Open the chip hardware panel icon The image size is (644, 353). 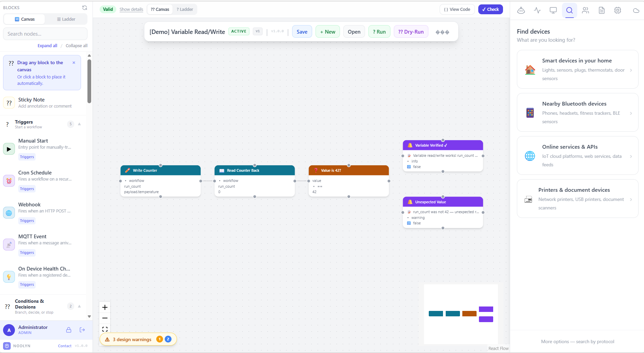pyautogui.click(x=618, y=10)
